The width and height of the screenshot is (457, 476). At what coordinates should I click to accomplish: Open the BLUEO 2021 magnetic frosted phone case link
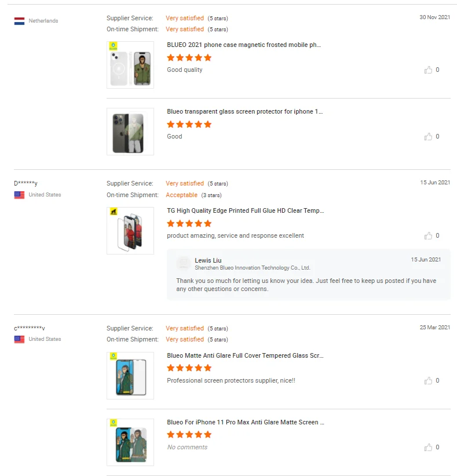pos(243,45)
